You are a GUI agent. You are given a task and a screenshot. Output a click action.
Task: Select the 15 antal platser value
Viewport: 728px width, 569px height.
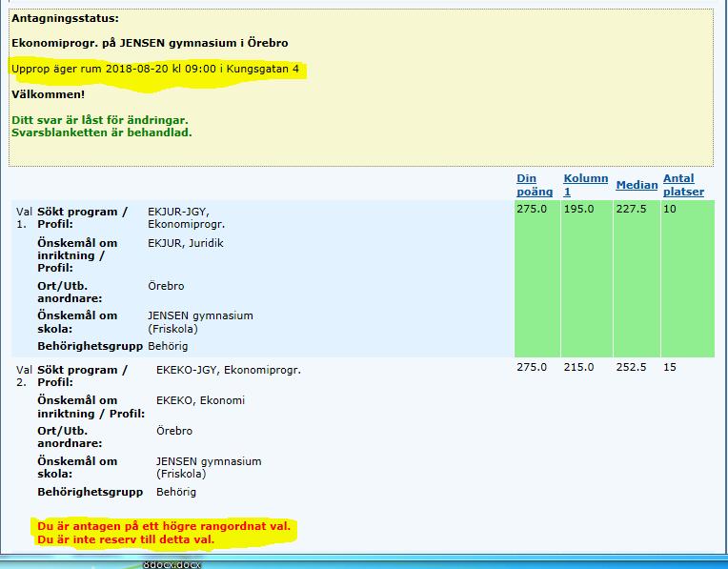[x=670, y=367]
